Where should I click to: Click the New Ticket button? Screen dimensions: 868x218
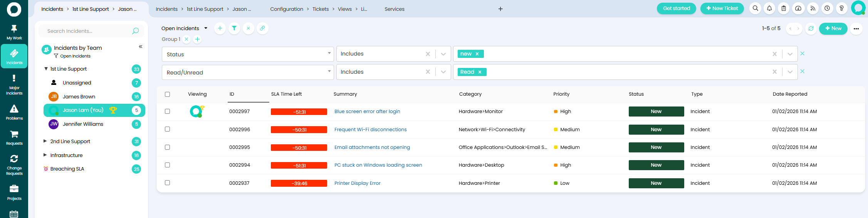coord(722,8)
